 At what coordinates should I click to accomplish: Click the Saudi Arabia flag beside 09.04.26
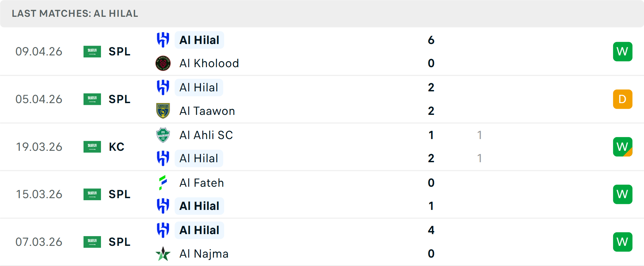point(92,51)
